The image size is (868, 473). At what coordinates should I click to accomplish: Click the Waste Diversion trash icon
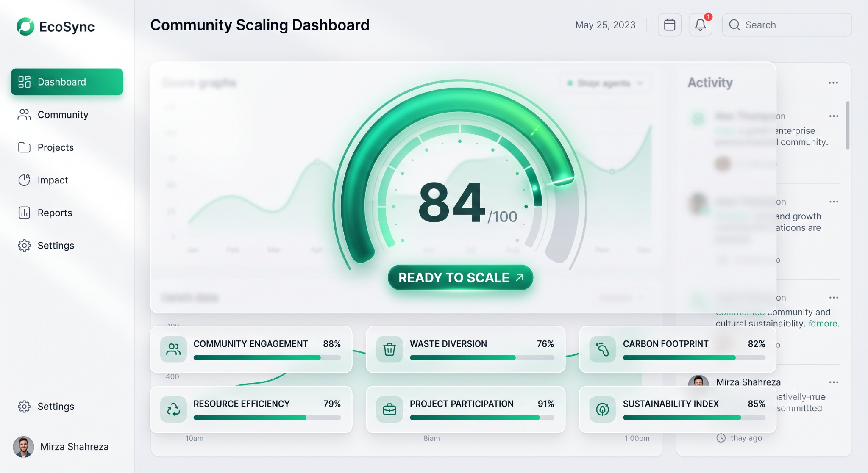389,349
